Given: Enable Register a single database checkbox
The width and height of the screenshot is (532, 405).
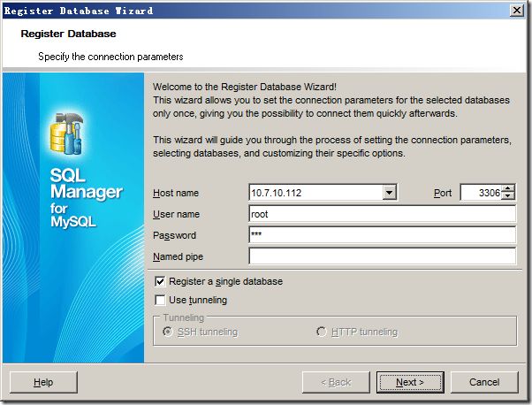Looking at the screenshot, I should [160, 281].
